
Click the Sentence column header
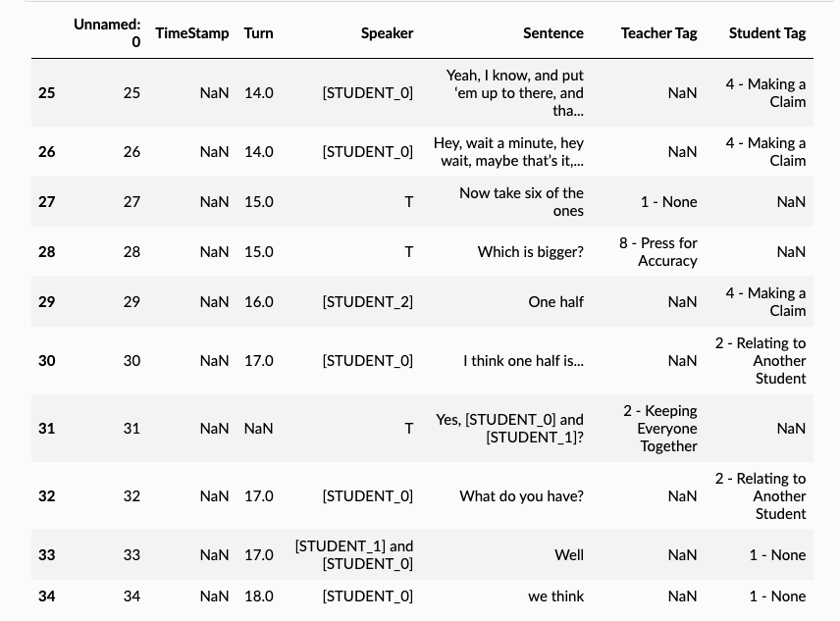click(552, 33)
